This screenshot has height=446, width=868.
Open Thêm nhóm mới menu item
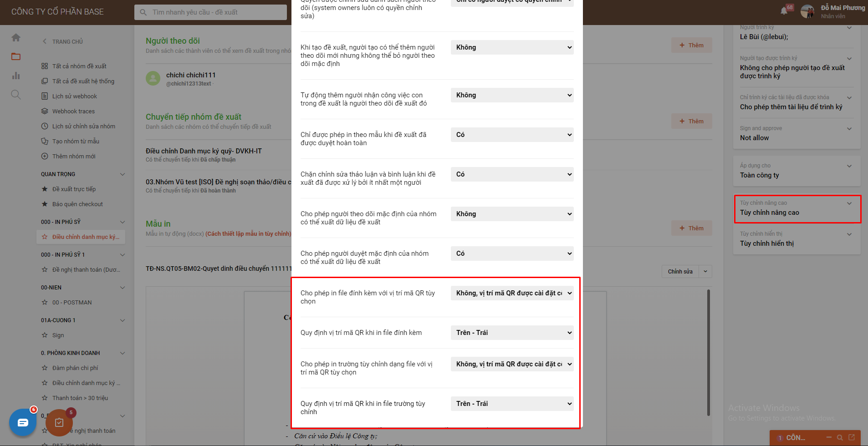coord(74,156)
